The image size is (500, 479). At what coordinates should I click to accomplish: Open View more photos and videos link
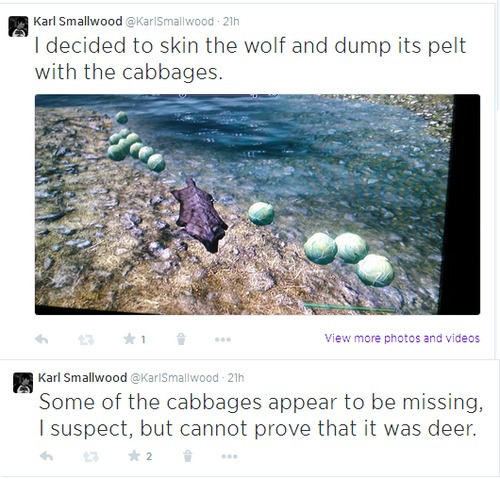point(402,338)
